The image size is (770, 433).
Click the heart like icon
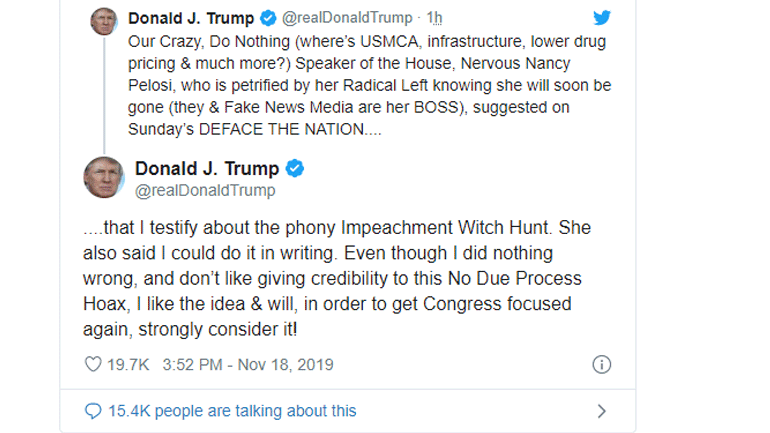(93, 365)
